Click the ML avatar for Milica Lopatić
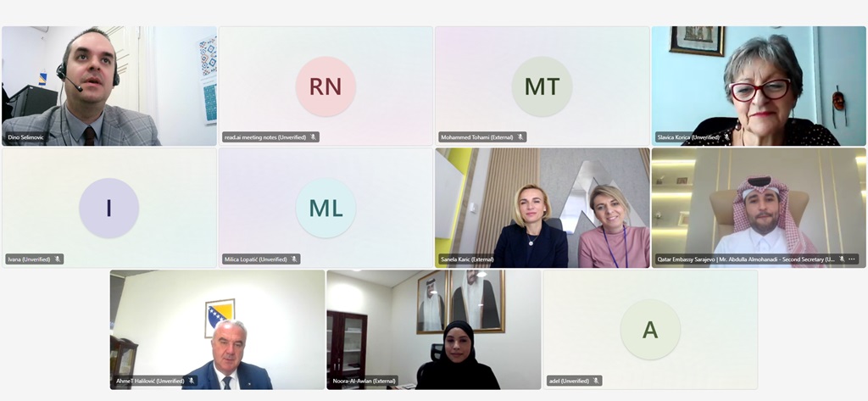 (x=325, y=209)
